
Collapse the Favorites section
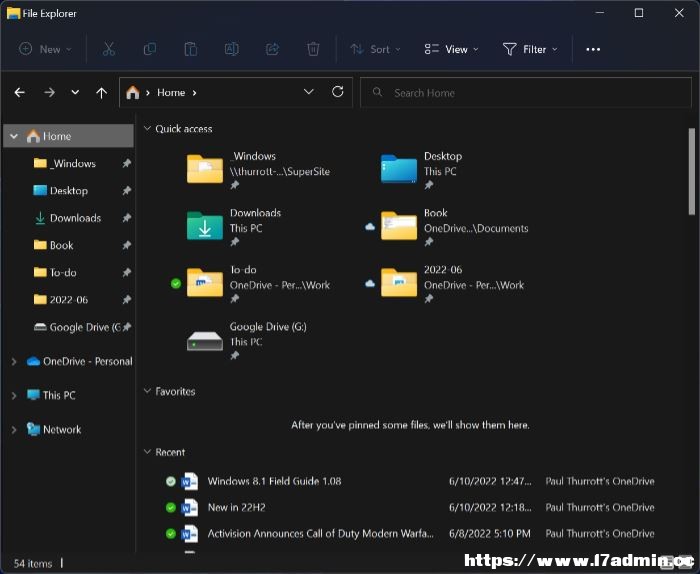coord(147,391)
